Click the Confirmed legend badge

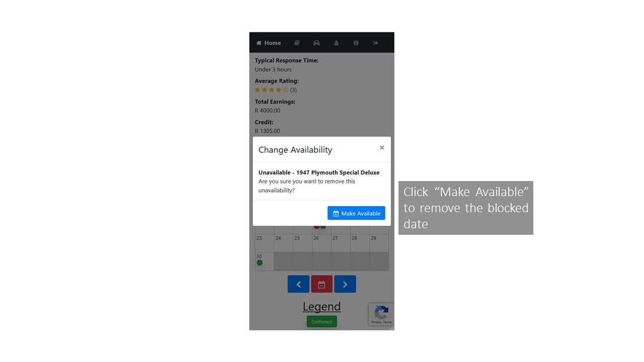pos(321,322)
